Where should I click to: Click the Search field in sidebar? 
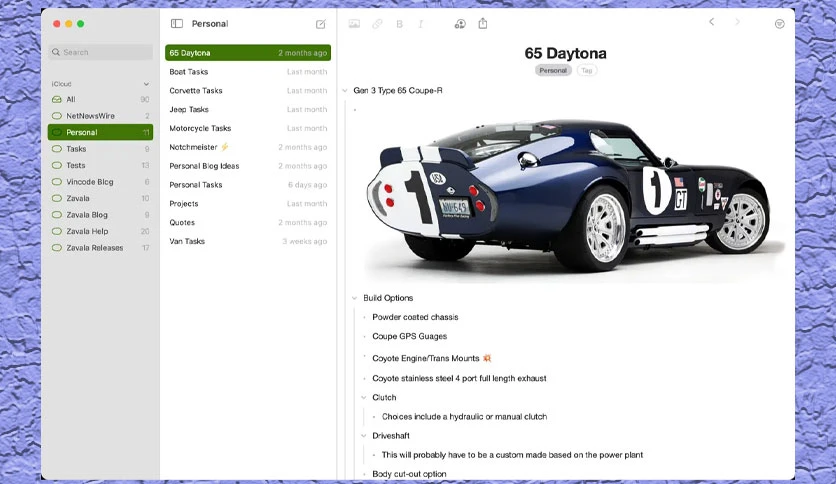[100, 52]
